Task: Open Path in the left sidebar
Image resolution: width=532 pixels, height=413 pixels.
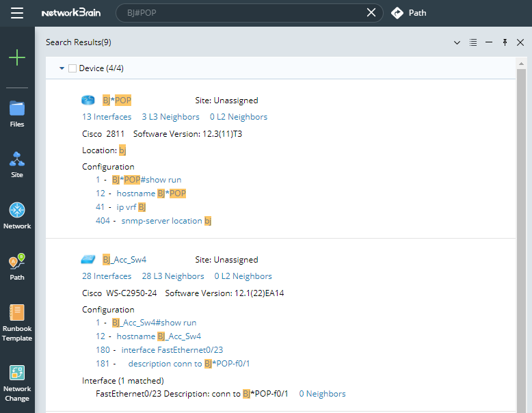Action: coord(17,261)
